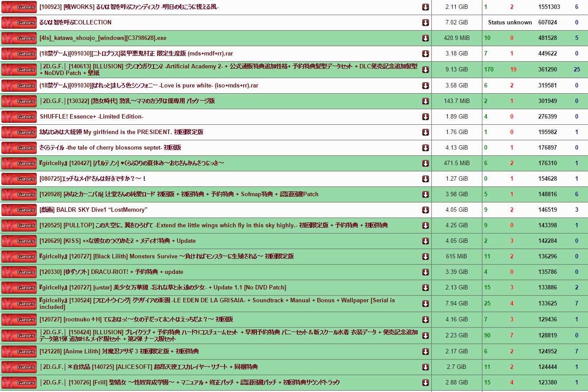This screenshot has width=588, height=392.
Task: Click the 1.89 GiB size value
Action: point(457,117)
